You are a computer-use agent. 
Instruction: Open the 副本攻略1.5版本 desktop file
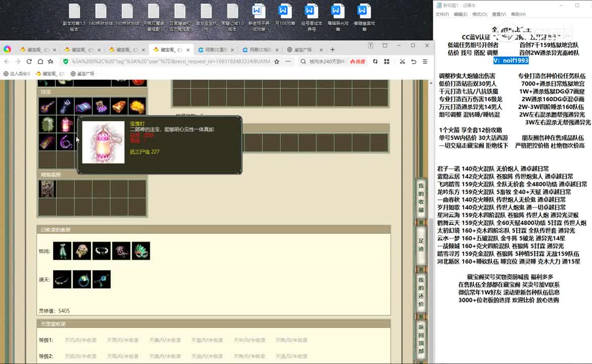[x=74, y=17]
